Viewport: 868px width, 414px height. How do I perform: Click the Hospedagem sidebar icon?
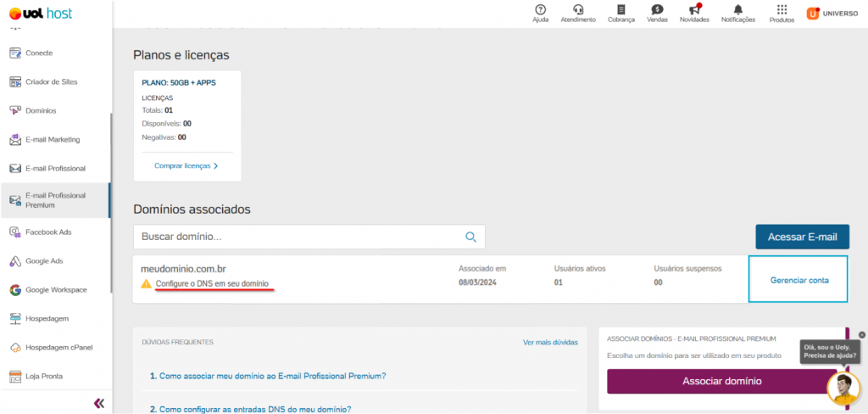point(15,319)
